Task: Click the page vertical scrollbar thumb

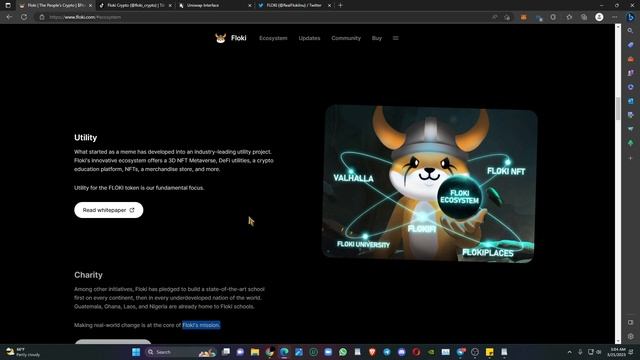Action: pos(618,109)
